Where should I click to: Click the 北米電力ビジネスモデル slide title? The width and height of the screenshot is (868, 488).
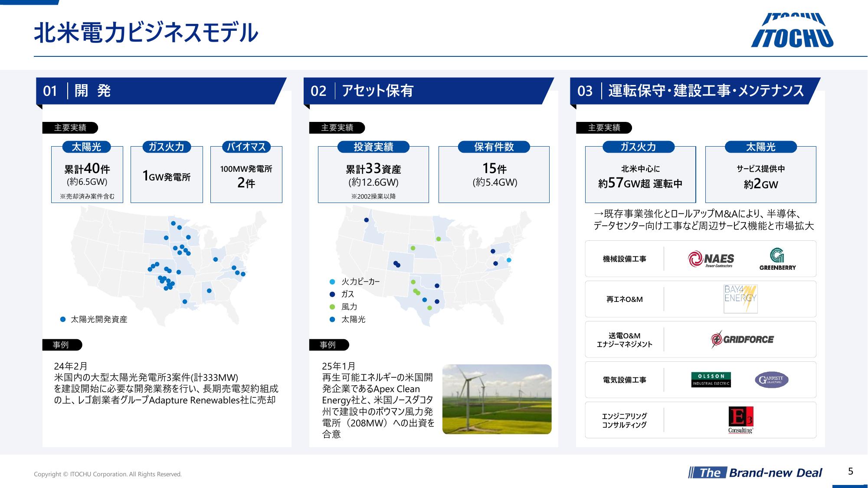(x=146, y=33)
